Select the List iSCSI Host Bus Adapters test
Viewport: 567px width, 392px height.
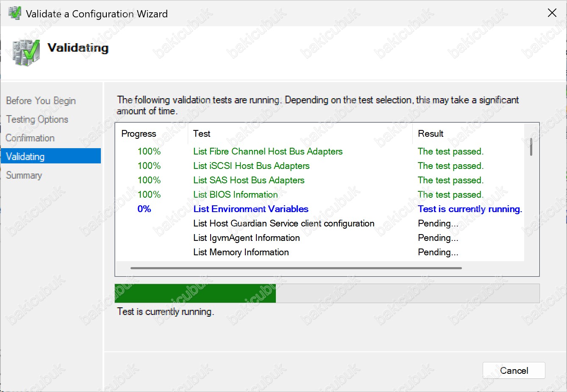coord(251,166)
